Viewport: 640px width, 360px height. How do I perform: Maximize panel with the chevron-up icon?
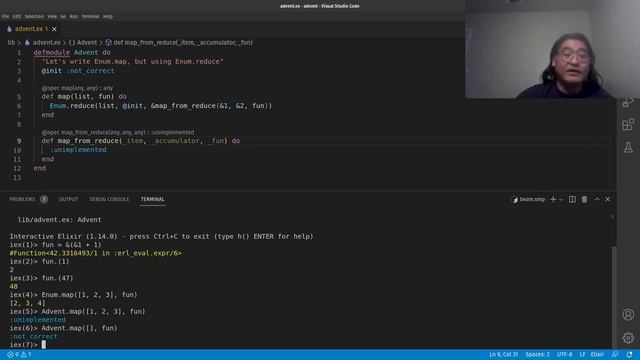click(597, 199)
